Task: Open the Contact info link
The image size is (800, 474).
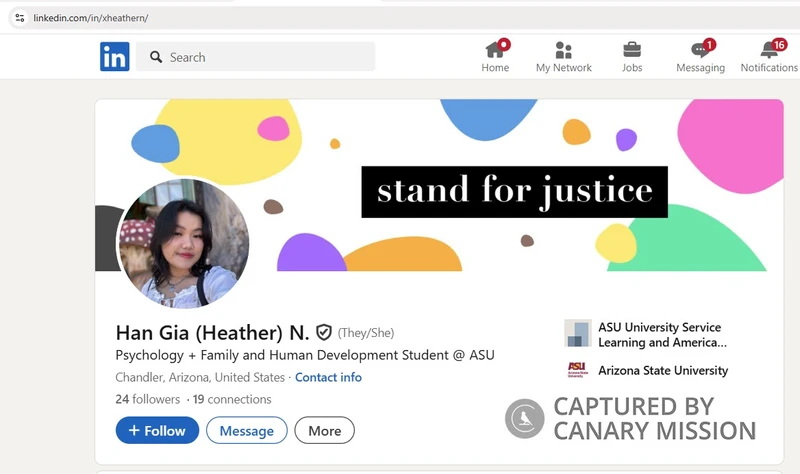Action: (x=328, y=377)
